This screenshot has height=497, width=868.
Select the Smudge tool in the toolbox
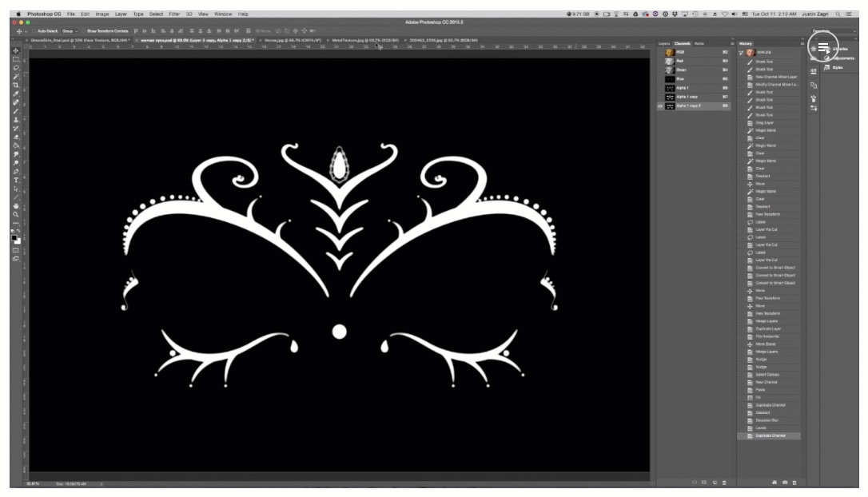click(16, 154)
